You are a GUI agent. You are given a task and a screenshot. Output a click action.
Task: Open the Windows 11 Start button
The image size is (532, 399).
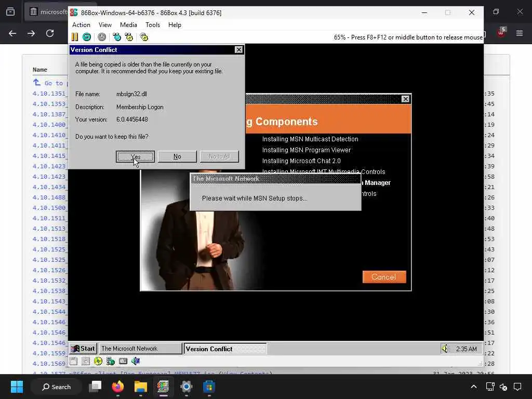(17, 387)
